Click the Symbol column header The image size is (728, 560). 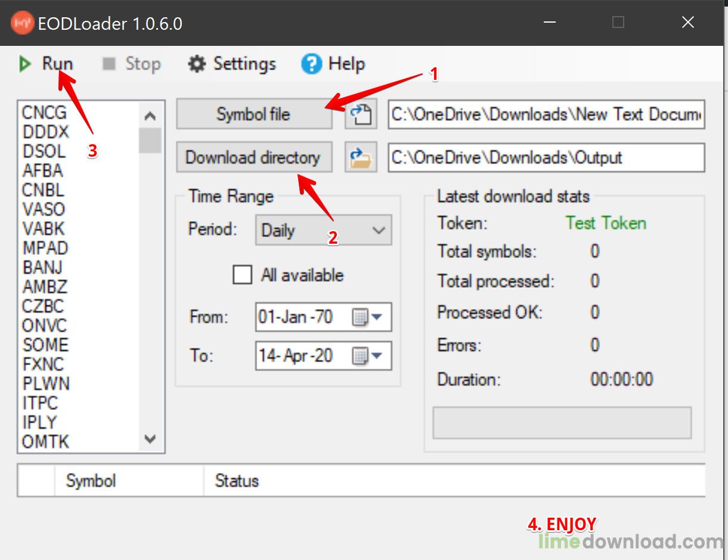(129, 481)
